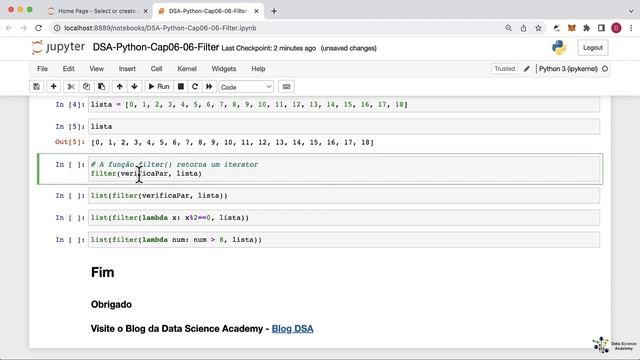Select the lambda x: x%2==0 cell
The height and width of the screenshot is (360, 640).
(344, 218)
